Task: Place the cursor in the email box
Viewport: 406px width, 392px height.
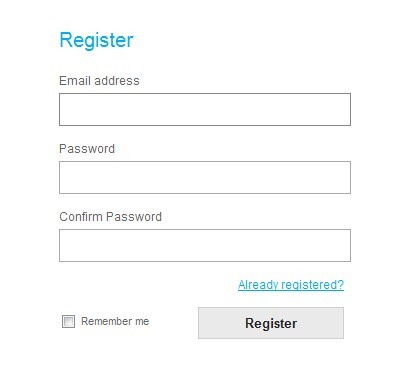Action: [205, 109]
